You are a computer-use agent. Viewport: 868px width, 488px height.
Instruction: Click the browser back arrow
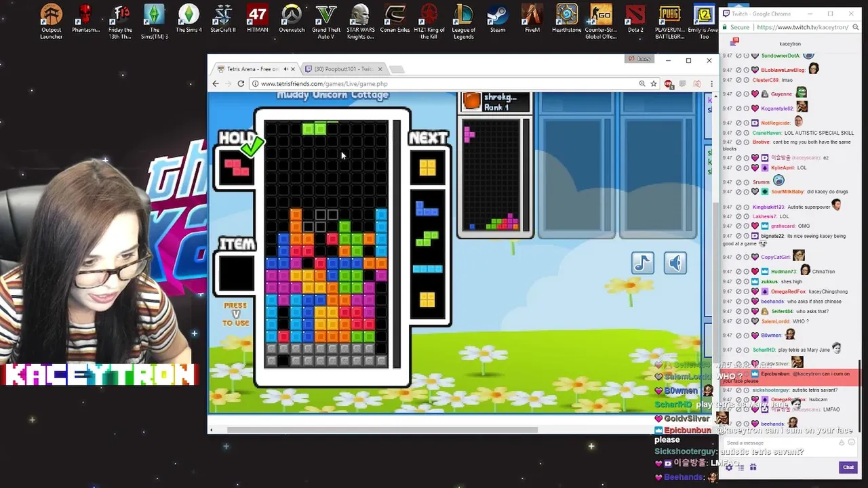(x=216, y=83)
